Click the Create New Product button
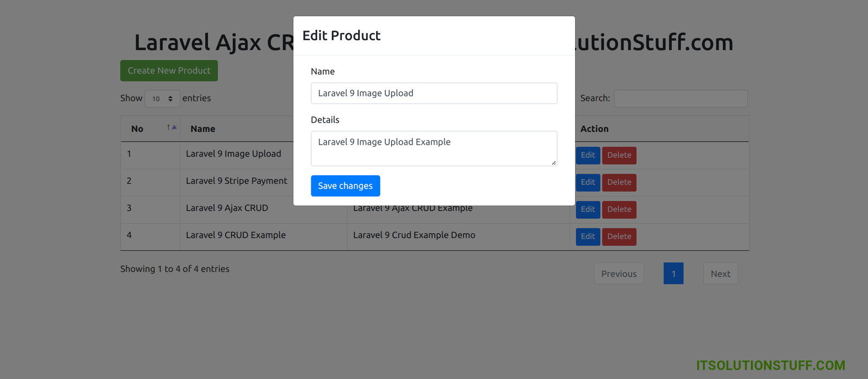The image size is (868, 379). (x=169, y=71)
